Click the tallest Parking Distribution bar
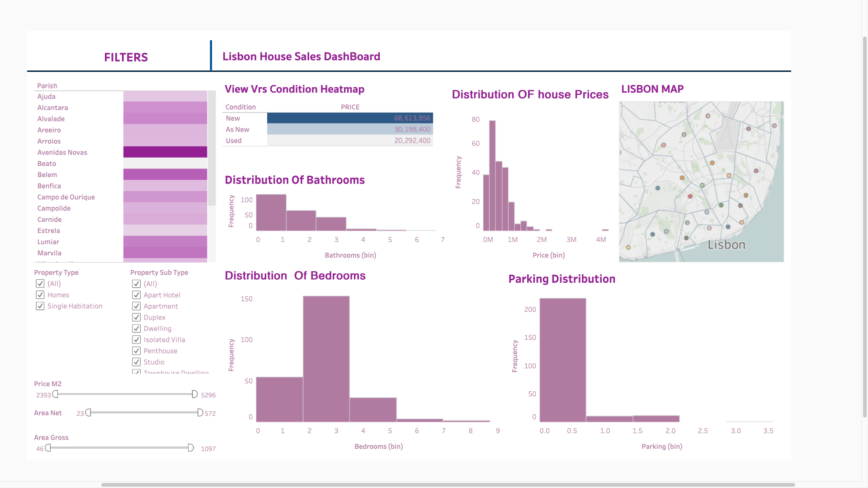This screenshot has height=488, width=868. click(562, 360)
